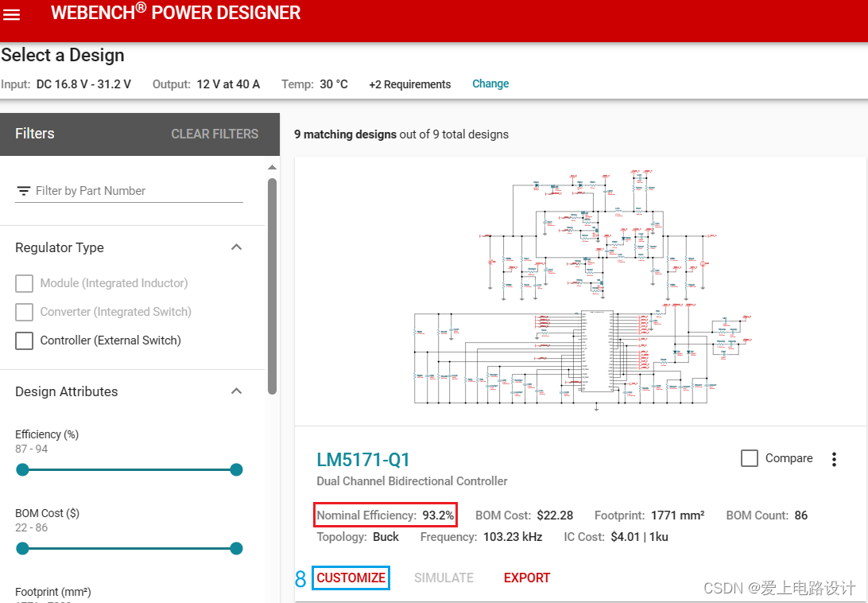868x603 pixels.
Task: Tick the Module (Integrated Inductor) checkbox
Action: [24, 283]
